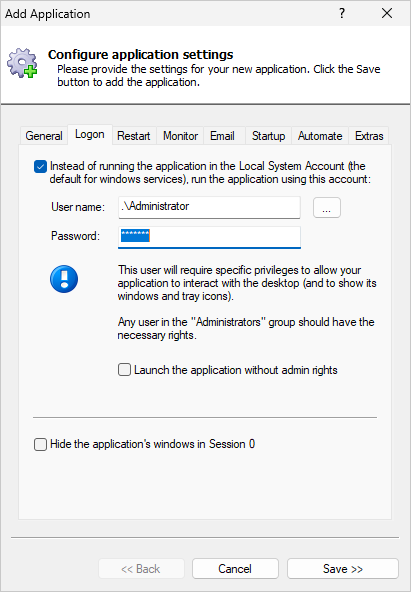The image size is (411, 592).
Task: View the Automate tab
Action: [320, 136]
